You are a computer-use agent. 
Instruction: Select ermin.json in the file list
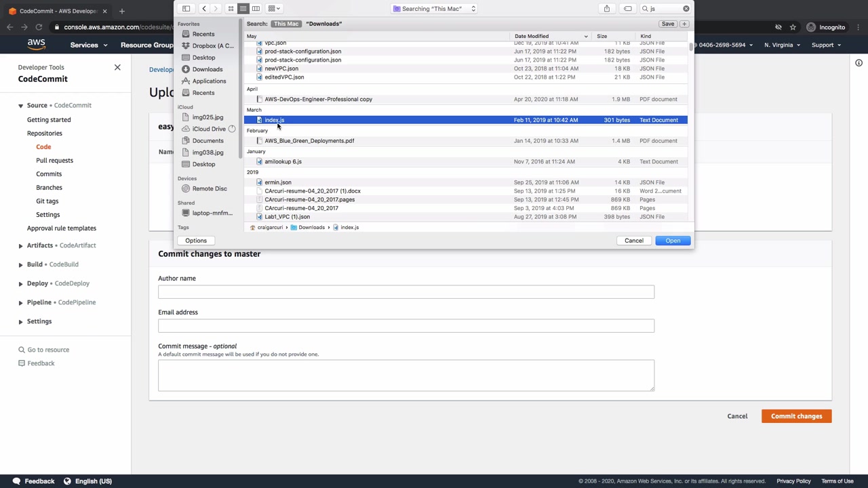coord(465,182)
